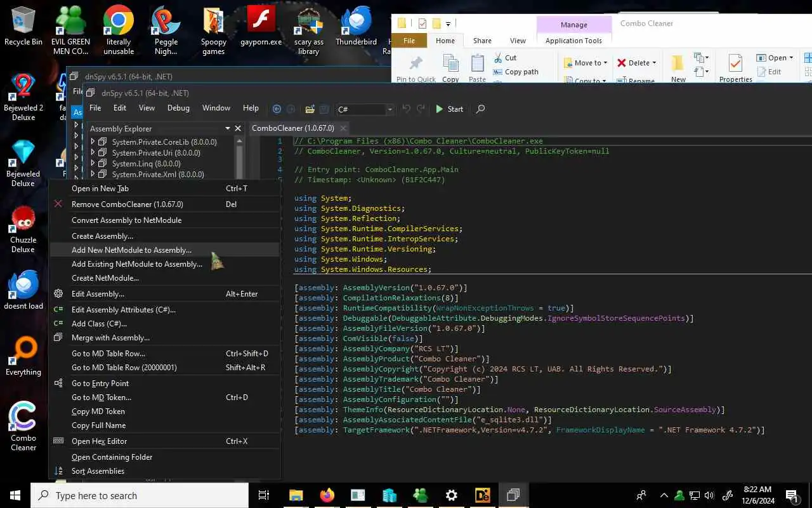Open the Settings gear on the taskbar

click(x=451, y=495)
